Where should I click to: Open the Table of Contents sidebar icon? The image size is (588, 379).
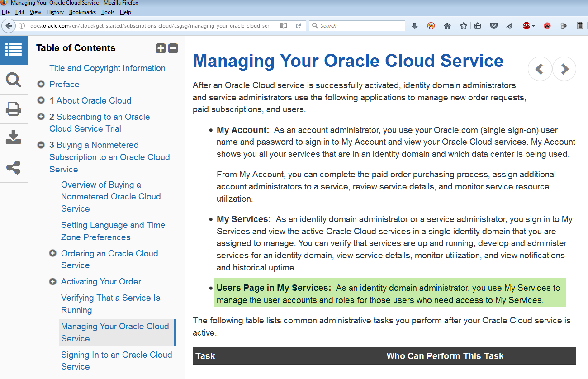coord(14,49)
